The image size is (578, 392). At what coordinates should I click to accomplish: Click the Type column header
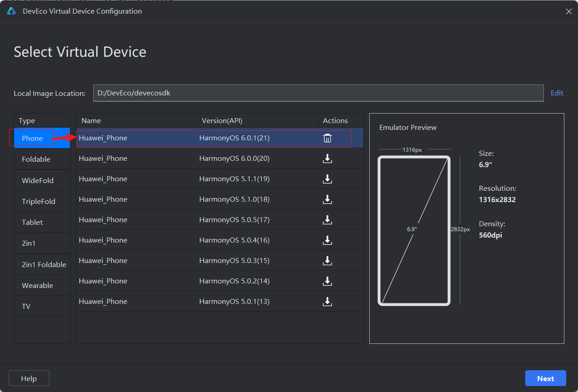click(42, 120)
